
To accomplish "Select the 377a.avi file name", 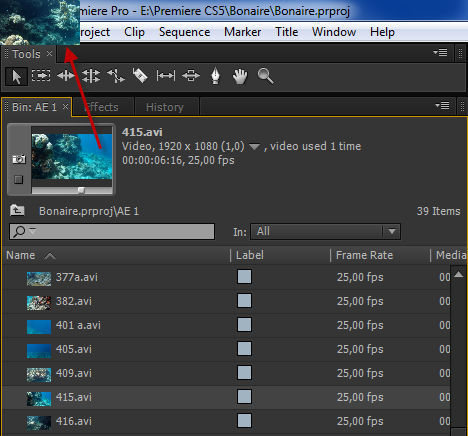I will tap(77, 277).
